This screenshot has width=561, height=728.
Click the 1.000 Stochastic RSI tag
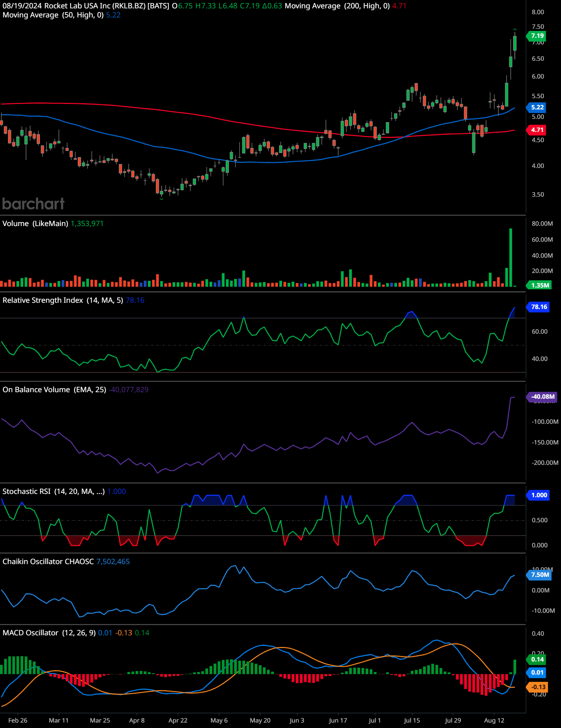pos(538,495)
